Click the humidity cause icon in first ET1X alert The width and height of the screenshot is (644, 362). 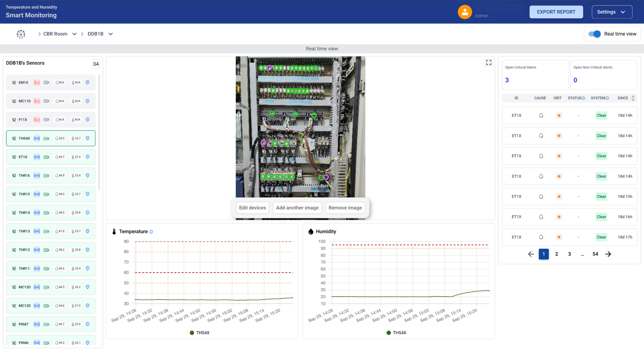(x=541, y=115)
